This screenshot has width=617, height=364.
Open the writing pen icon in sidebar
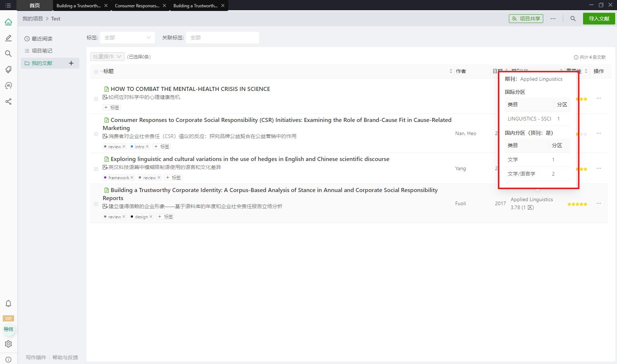click(8, 38)
